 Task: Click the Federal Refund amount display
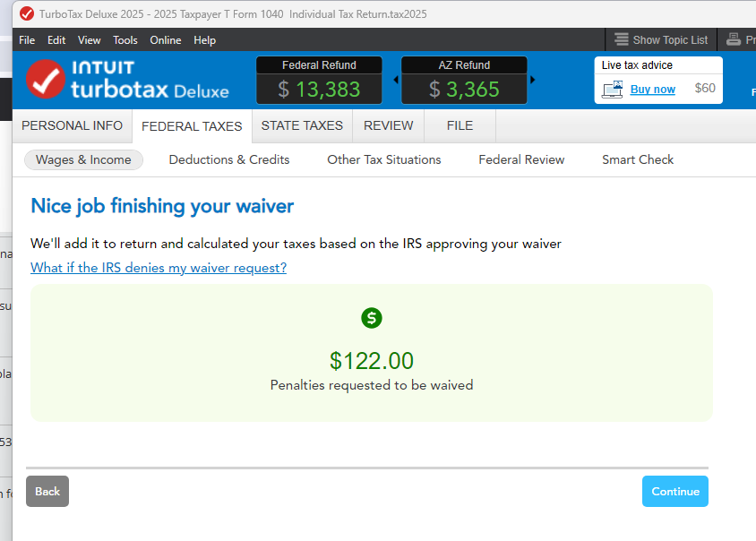319,90
